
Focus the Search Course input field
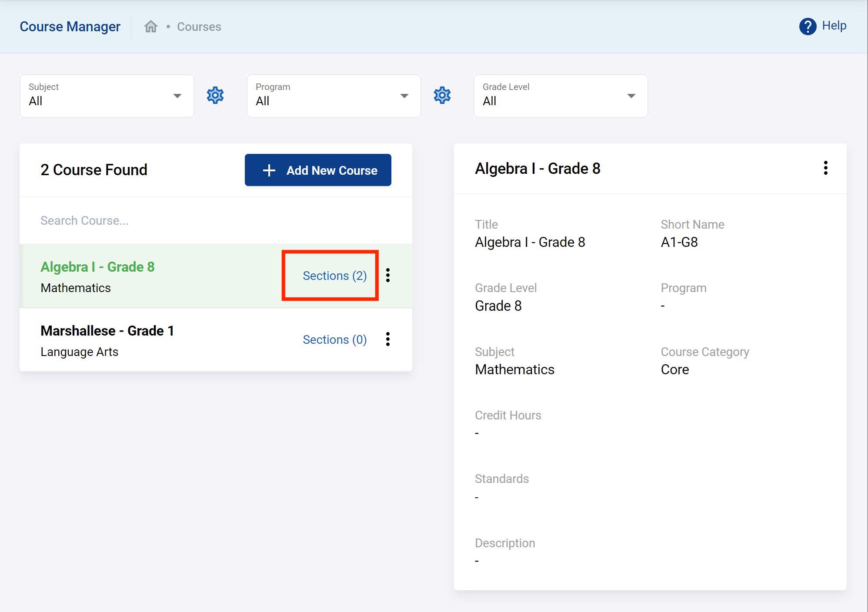tap(215, 220)
